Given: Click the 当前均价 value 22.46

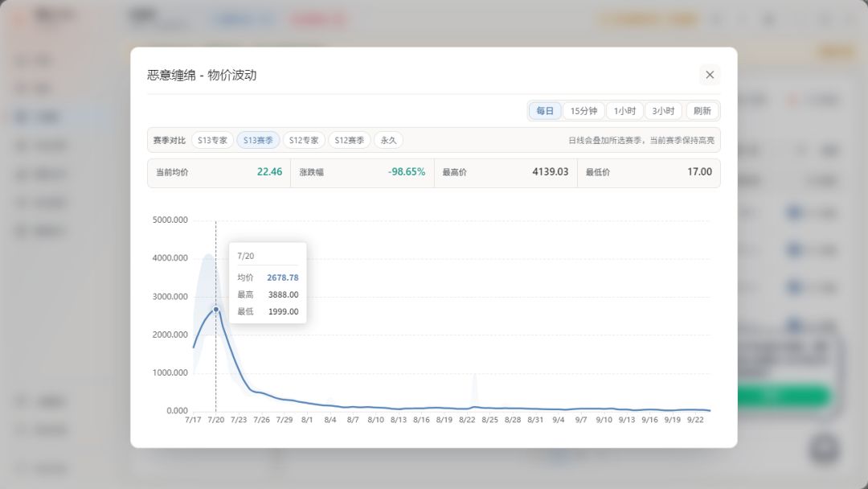Looking at the screenshot, I should pyautogui.click(x=269, y=171).
